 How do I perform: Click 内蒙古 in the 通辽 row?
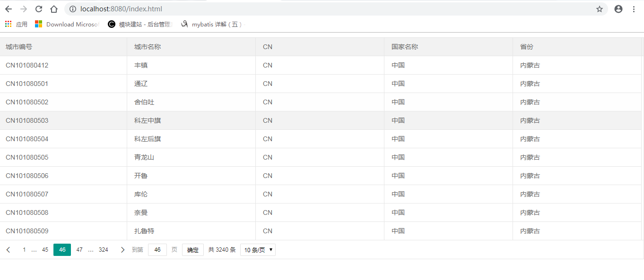pyautogui.click(x=530, y=84)
